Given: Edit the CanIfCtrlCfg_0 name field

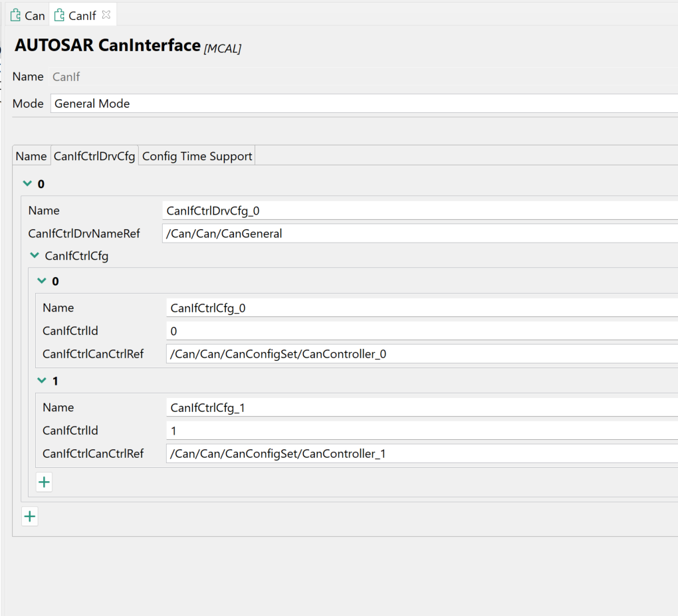Looking at the screenshot, I should coord(422,308).
